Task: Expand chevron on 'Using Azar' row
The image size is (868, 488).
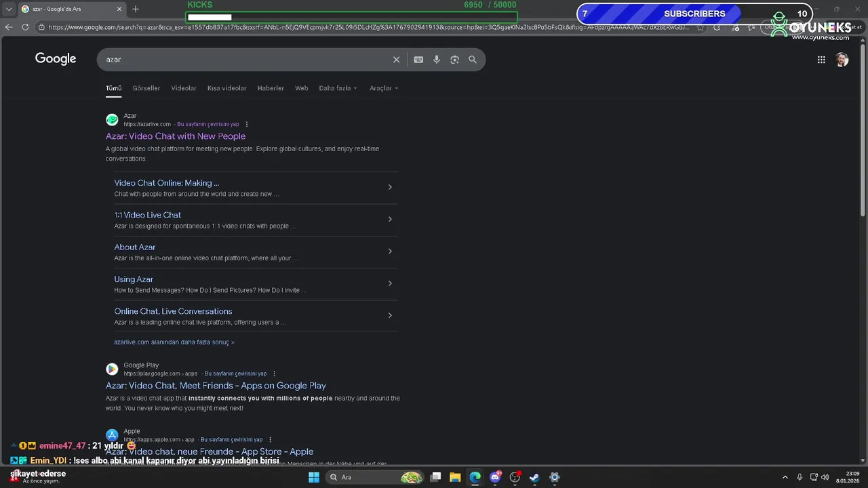Action: (390, 283)
